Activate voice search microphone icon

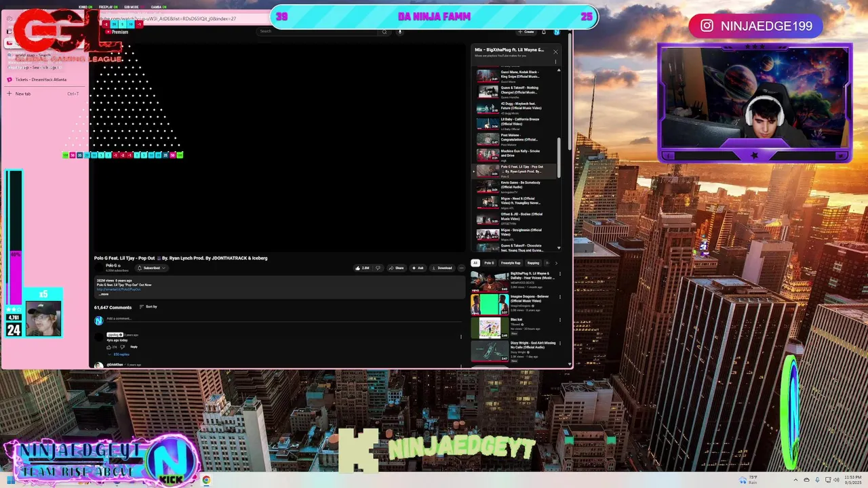pos(400,31)
